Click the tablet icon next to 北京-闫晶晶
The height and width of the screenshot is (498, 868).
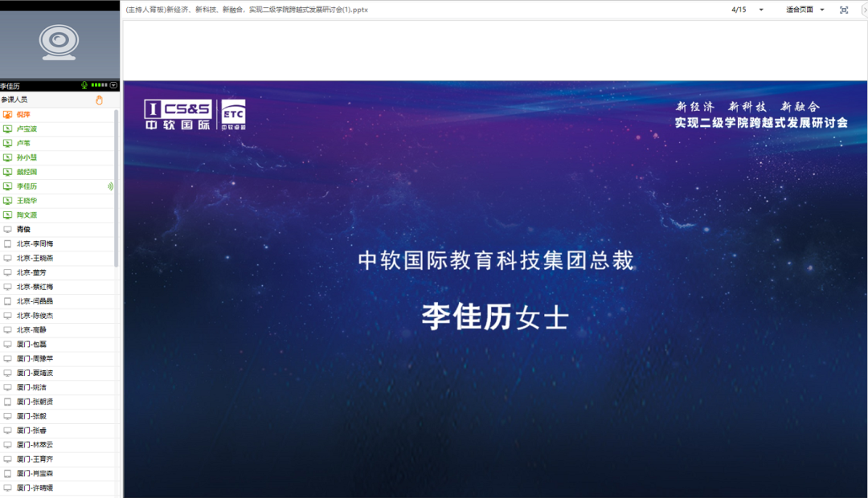click(x=8, y=301)
